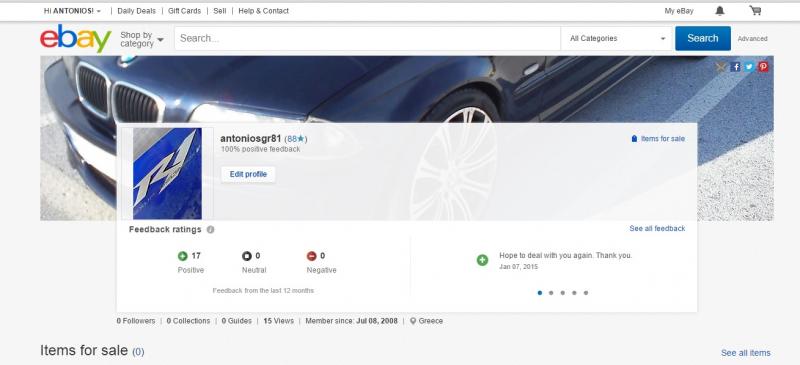Share profile on Facebook icon
The image size is (800, 365).
pyautogui.click(x=735, y=67)
